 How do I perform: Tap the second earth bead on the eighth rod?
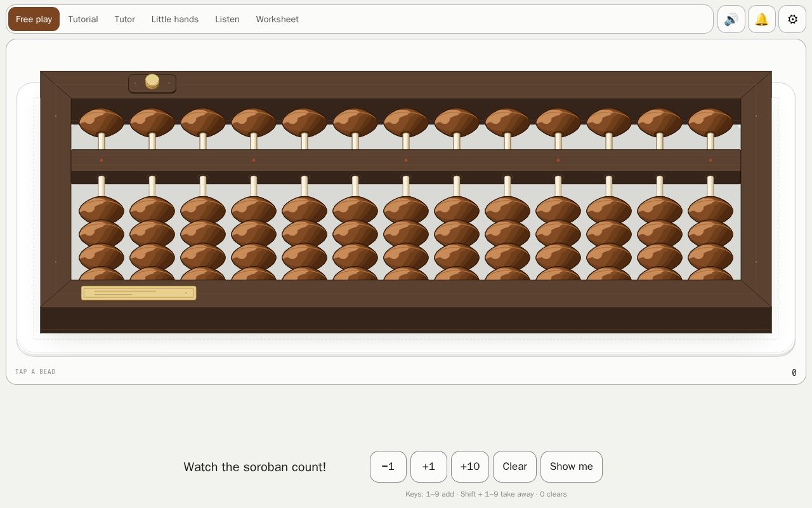tap(457, 233)
